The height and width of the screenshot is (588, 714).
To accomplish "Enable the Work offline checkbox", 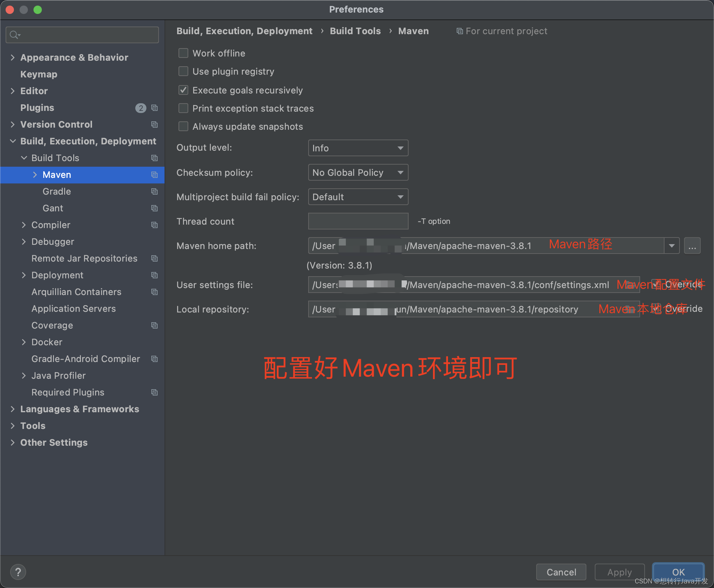I will coord(183,53).
